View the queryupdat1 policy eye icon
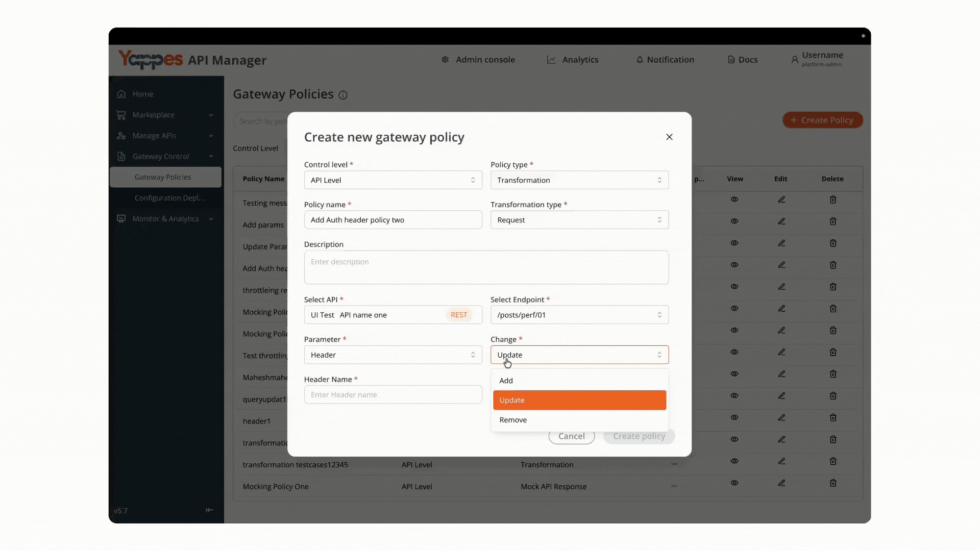The height and width of the screenshot is (551, 980). 734,396
